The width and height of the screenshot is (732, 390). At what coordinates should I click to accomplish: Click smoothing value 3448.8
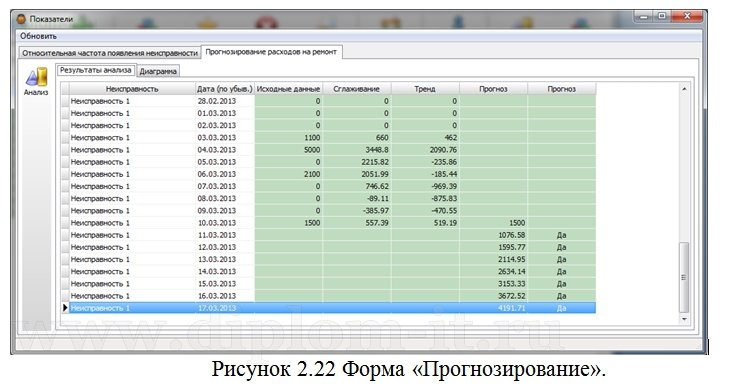click(377, 149)
